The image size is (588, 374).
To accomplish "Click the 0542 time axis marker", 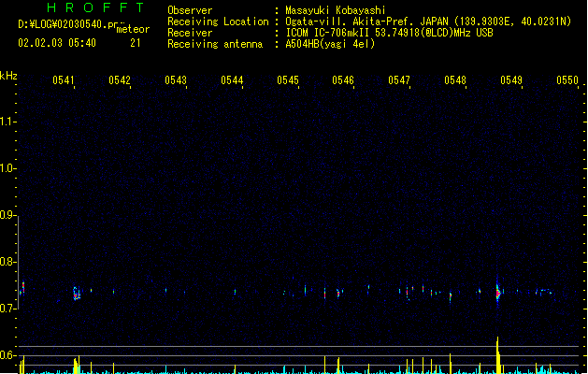I will tap(120, 80).
